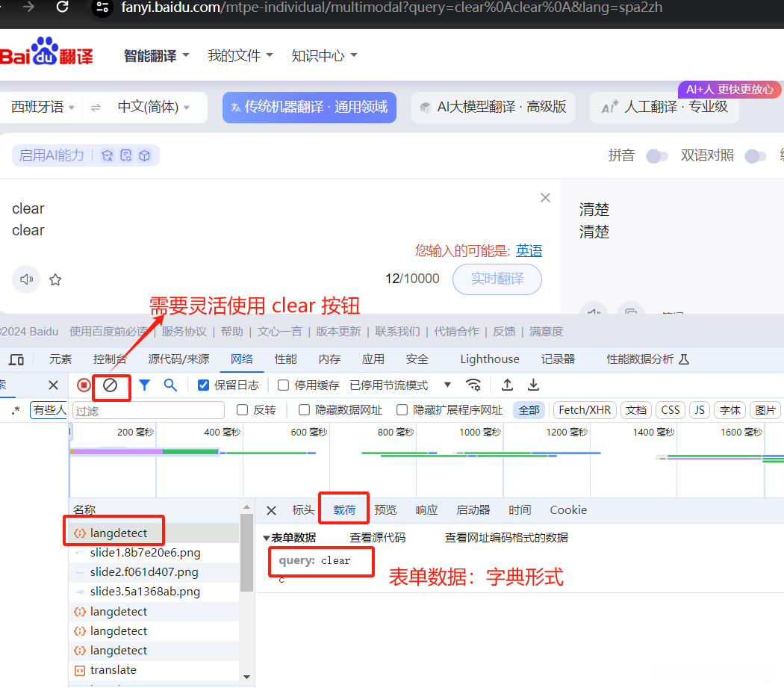Star the current translation as favorite
Viewport: 784px width, 688px height.
(x=55, y=279)
